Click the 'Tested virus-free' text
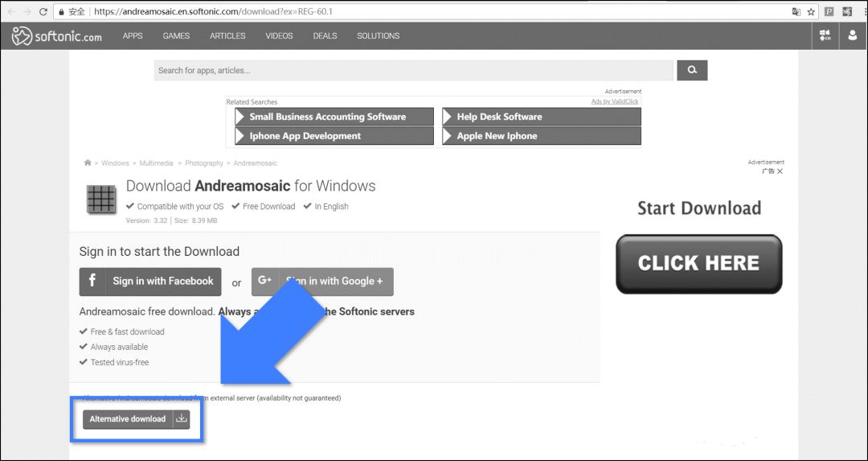Image resolution: width=868 pixels, height=461 pixels. (120, 362)
